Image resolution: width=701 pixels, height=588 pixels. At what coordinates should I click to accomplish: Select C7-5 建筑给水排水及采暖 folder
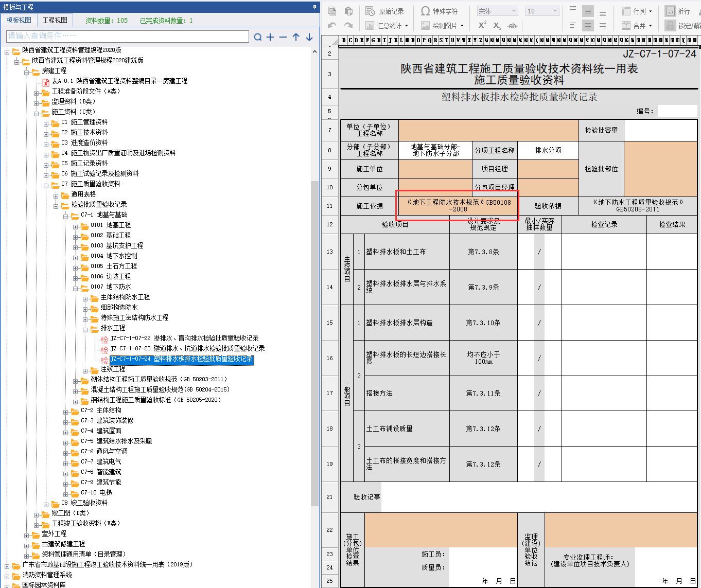coord(116,441)
